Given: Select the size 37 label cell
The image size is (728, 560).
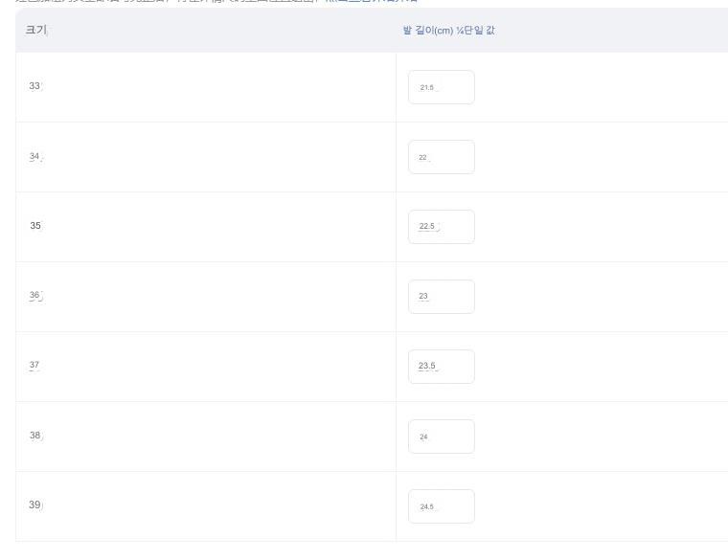Looking at the screenshot, I should pos(34,366).
